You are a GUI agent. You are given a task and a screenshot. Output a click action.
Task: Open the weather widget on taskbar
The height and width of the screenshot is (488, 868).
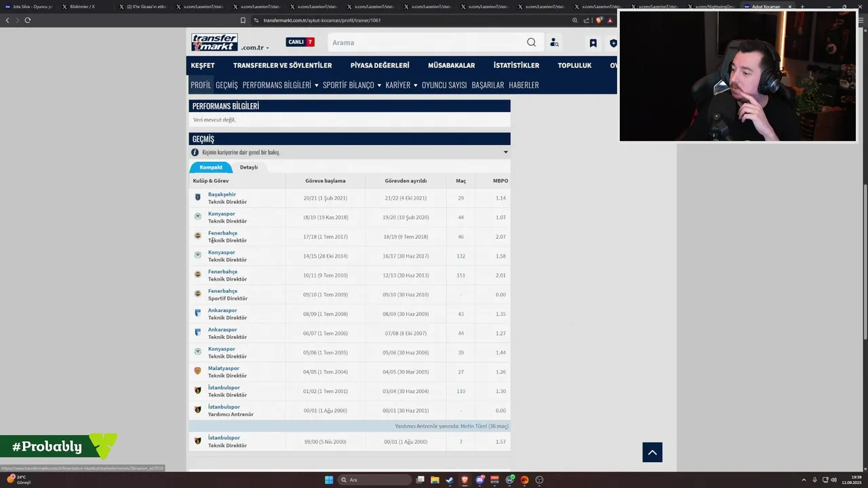19,479
